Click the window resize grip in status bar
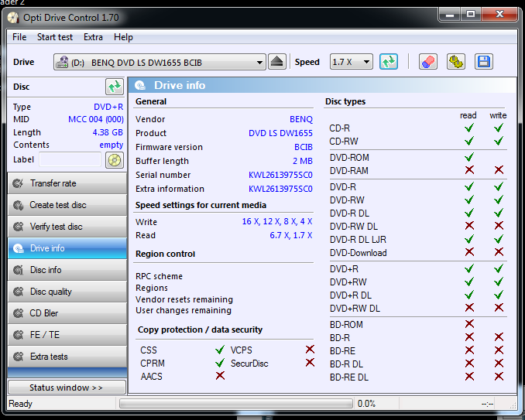Image resolution: width=525 pixels, height=420 pixels. 513,405
